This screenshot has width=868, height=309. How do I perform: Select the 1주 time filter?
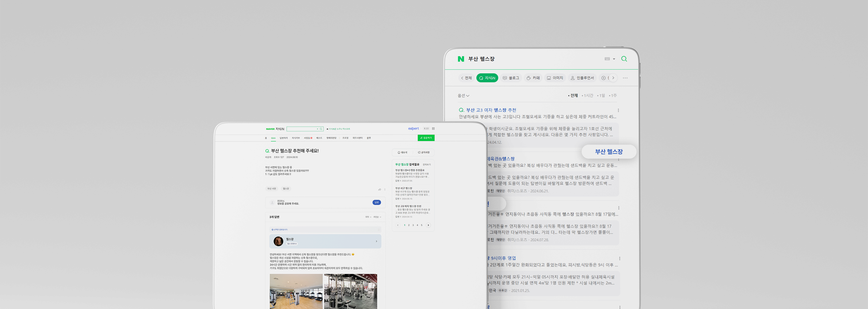tap(613, 96)
